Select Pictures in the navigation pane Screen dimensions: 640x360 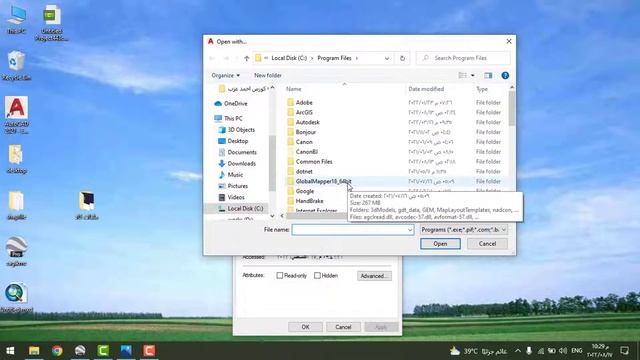click(238, 186)
